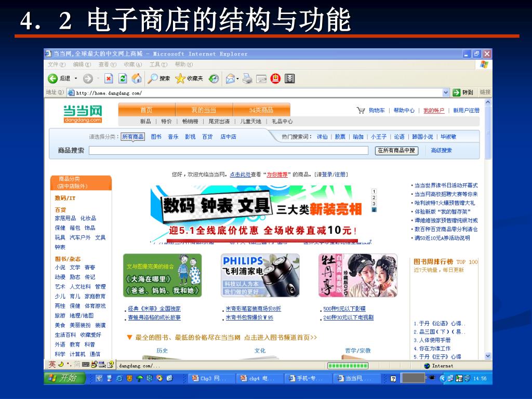Viewport: 532px width, 399px height.
Task: Open the chp4 taskbar window
Action: tap(260, 378)
